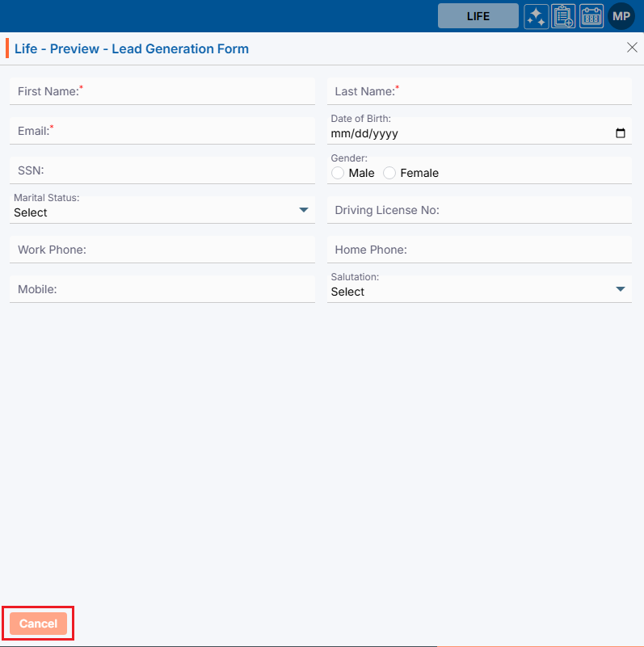Click the sparkle AI assistant icon
This screenshot has width=644, height=647.
536,16
